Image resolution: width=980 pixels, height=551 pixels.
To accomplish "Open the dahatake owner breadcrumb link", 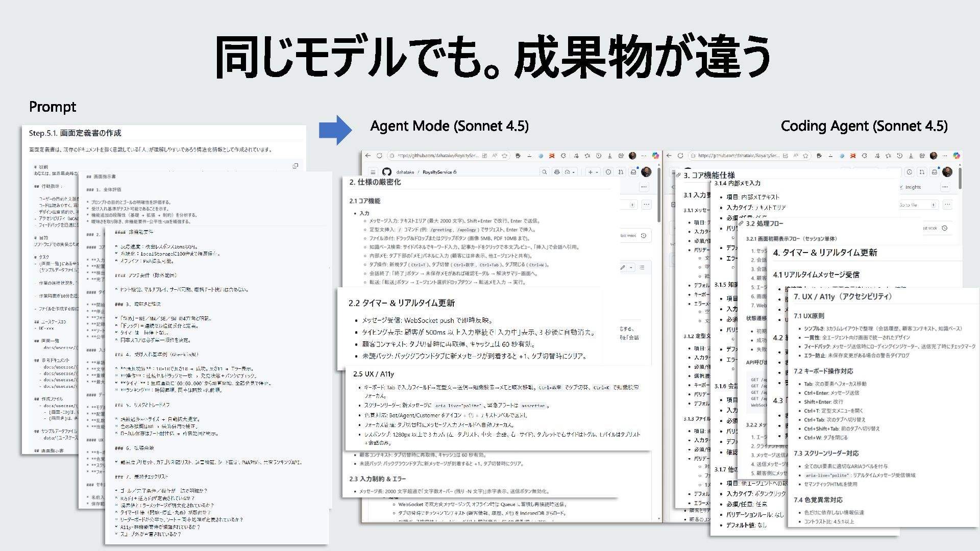I will [405, 172].
